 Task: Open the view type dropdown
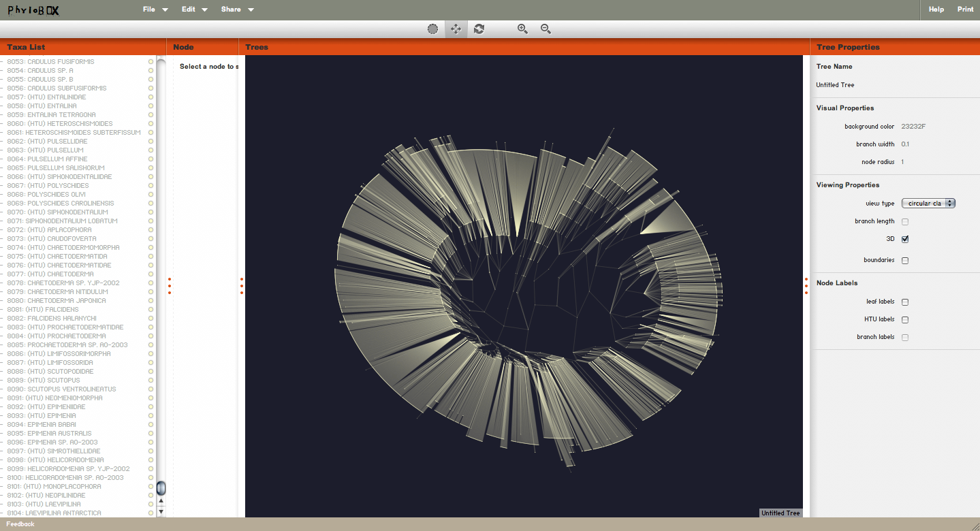coord(928,203)
